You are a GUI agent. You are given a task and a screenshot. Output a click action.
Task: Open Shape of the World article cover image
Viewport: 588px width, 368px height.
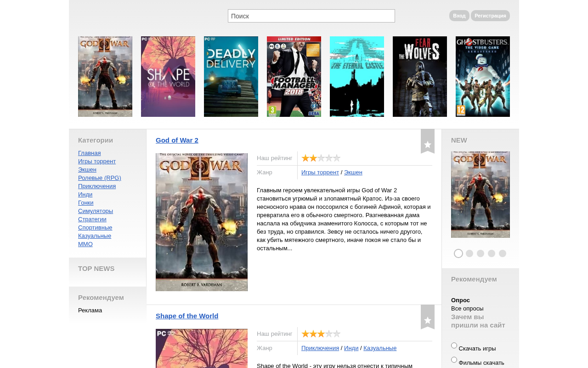click(202, 348)
